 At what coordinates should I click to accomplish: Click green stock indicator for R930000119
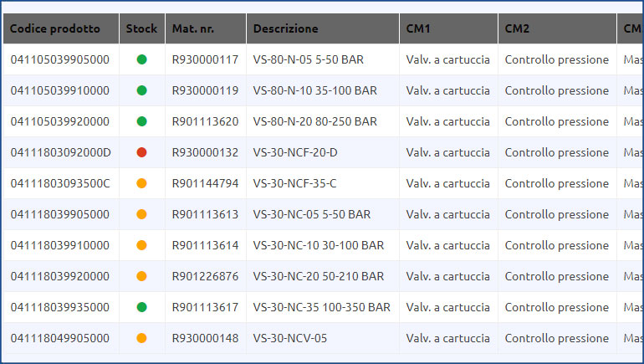141,90
